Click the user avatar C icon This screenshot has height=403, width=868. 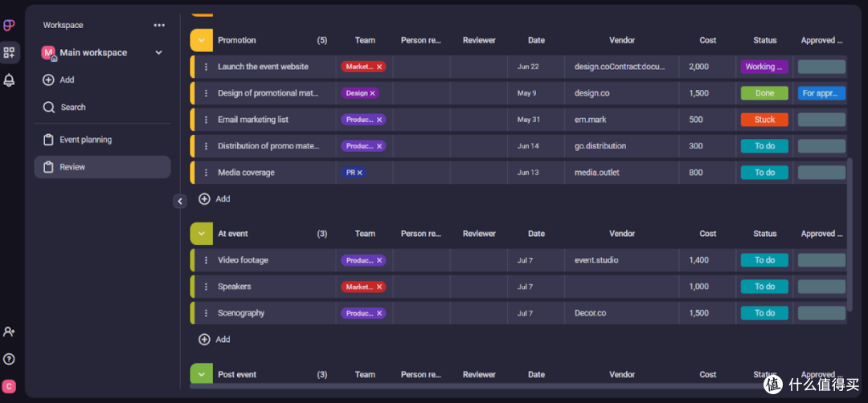(9, 386)
